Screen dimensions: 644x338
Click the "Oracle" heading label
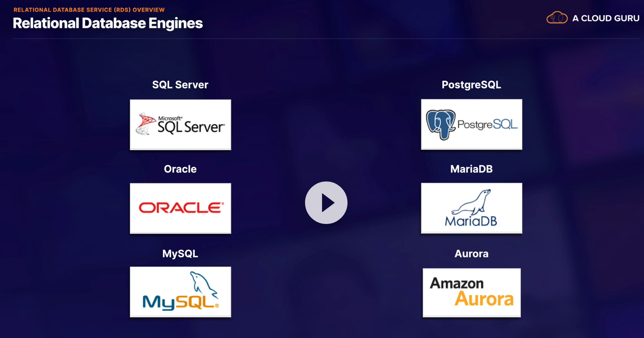(x=180, y=169)
